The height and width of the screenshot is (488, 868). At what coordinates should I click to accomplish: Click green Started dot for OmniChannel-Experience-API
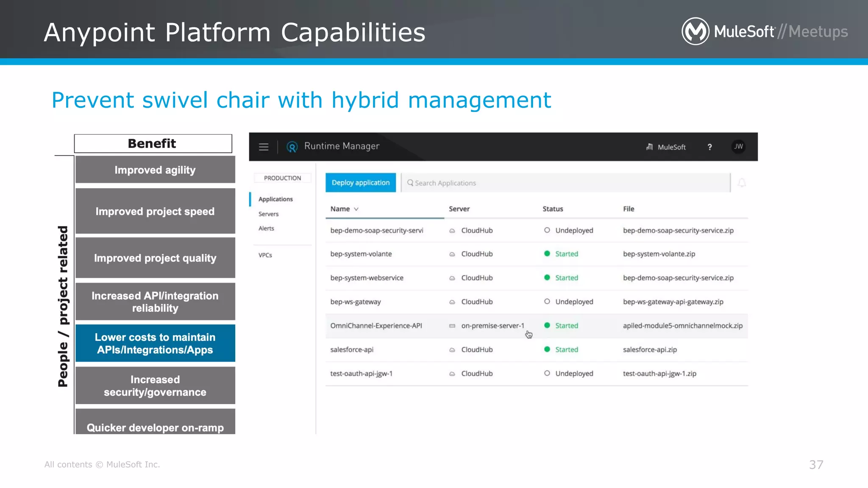[x=547, y=325]
